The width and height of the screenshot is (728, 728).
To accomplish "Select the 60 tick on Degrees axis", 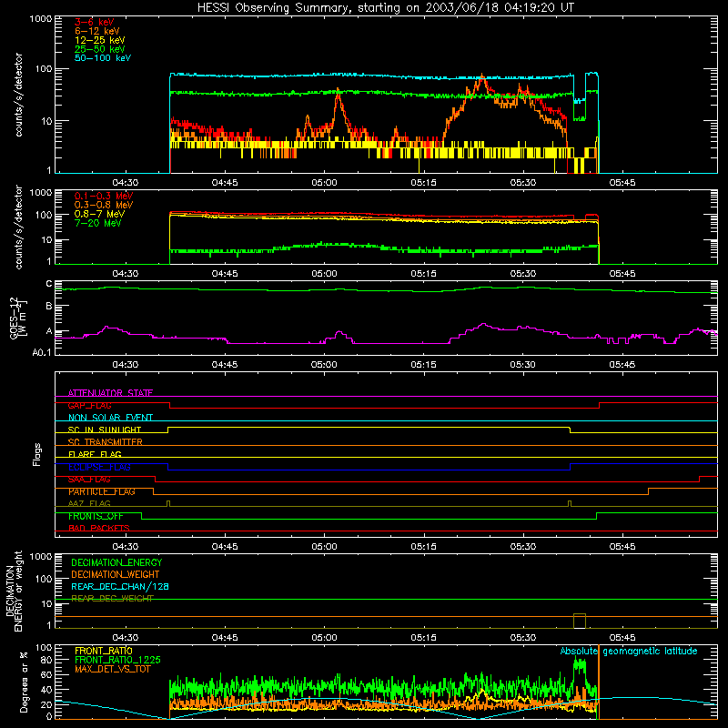I will point(46,674).
